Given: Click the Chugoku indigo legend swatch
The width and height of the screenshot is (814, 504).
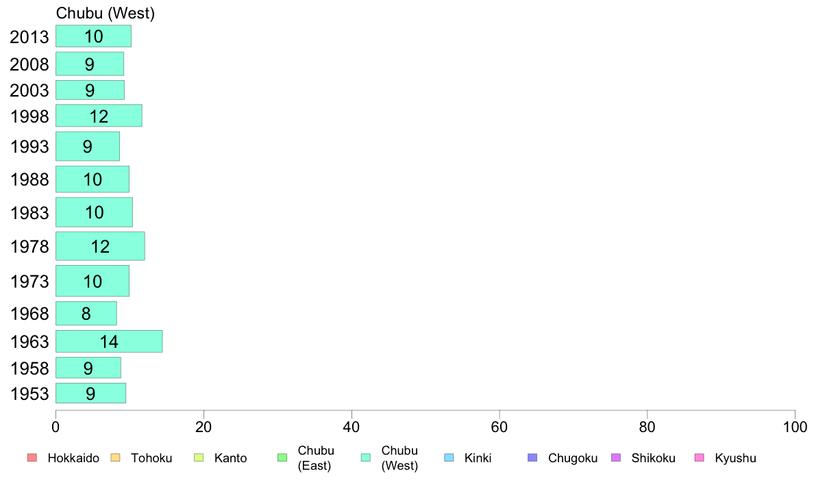Looking at the screenshot, I should [532, 458].
